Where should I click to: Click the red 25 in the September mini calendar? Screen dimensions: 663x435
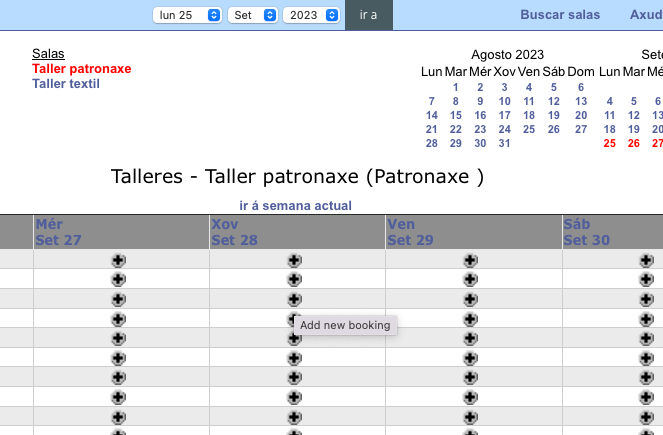609,143
